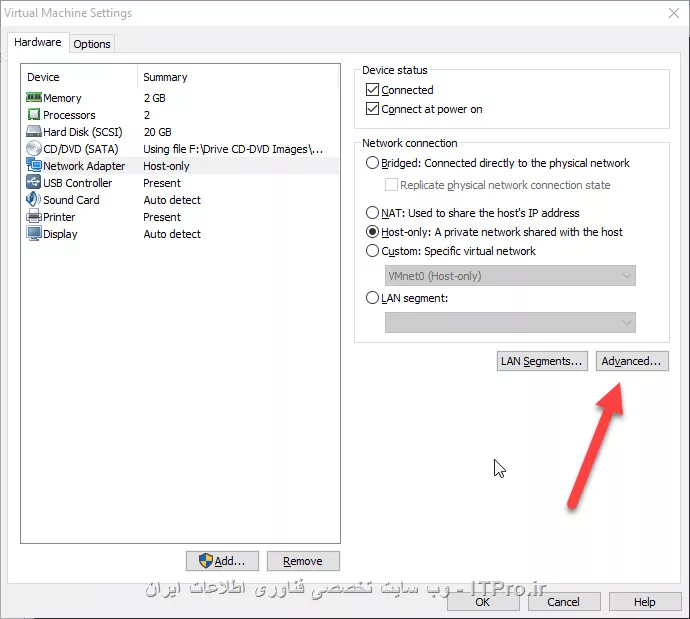Select the Hard Disk (SCSI) icon
This screenshot has height=619, width=690.
(x=33, y=132)
